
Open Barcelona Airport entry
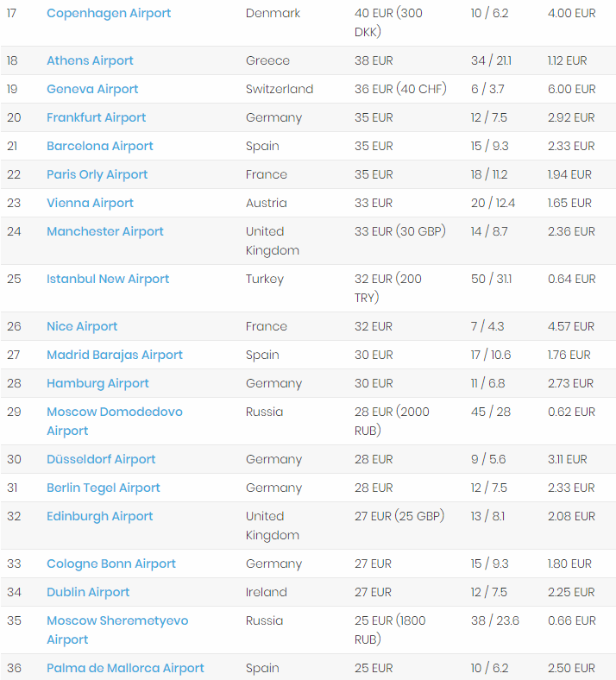pyautogui.click(x=99, y=146)
